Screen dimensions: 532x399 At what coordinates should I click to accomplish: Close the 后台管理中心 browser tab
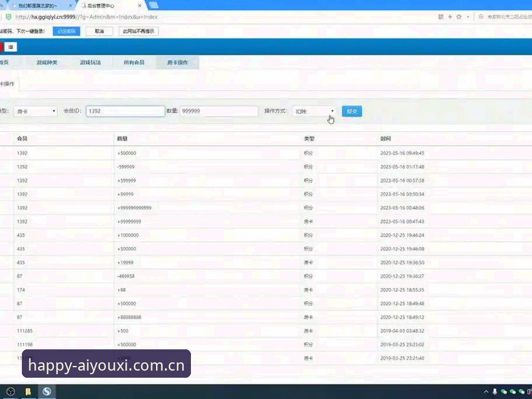[140, 6]
